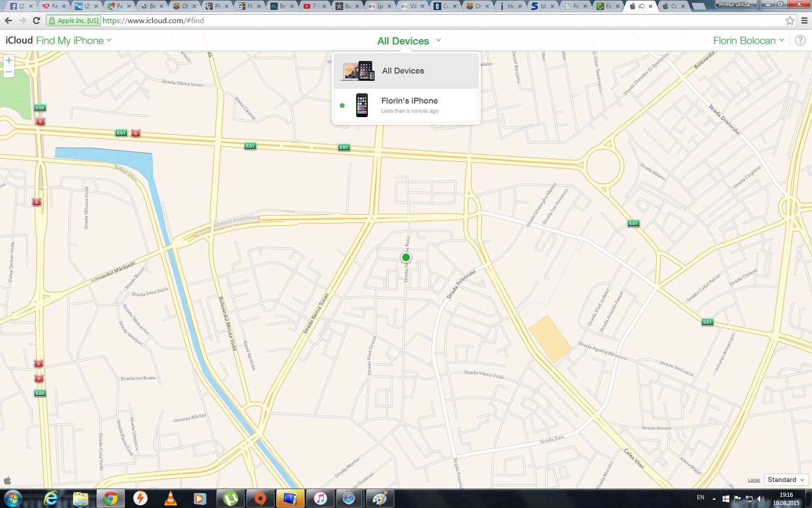Open Safari from the taskbar
This screenshot has height=508, width=812.
pos(349,498)
